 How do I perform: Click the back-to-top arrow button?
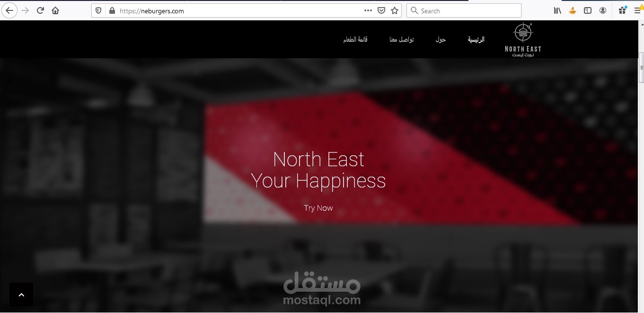21,295
